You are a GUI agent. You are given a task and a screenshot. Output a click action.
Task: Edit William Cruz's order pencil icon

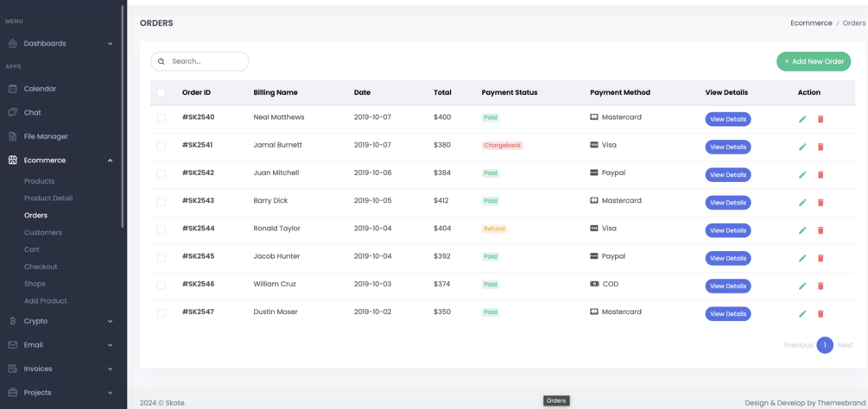[802, 286]
